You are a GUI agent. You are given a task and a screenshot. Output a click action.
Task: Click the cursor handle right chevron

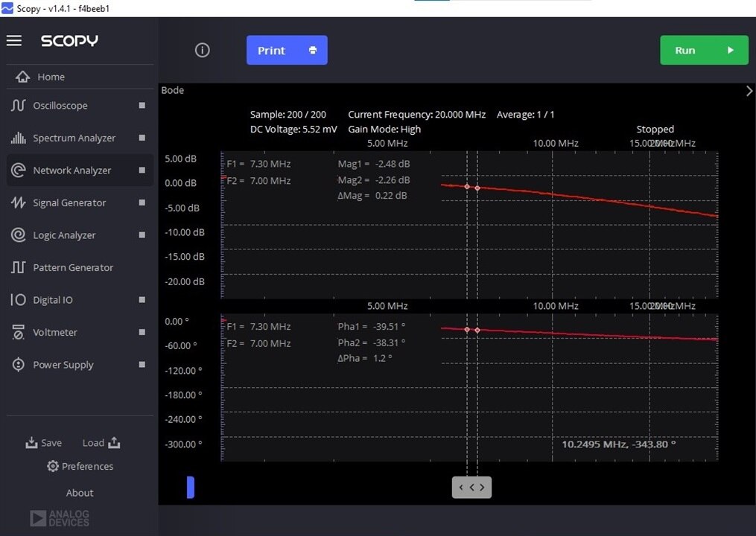coord(482,488)
